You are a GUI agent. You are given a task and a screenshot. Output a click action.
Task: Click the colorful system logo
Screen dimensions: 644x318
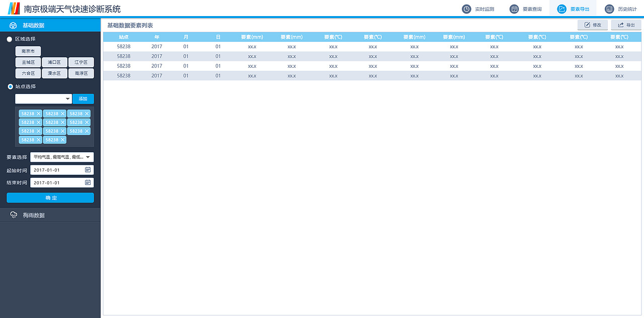point(14,9)
